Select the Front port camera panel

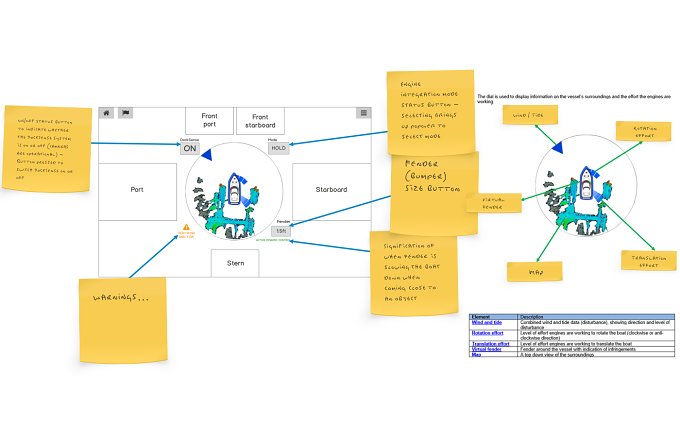[209, 121]
